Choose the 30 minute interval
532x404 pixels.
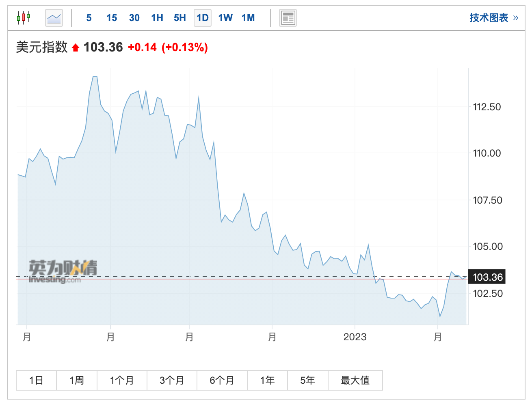click(134, 18)
